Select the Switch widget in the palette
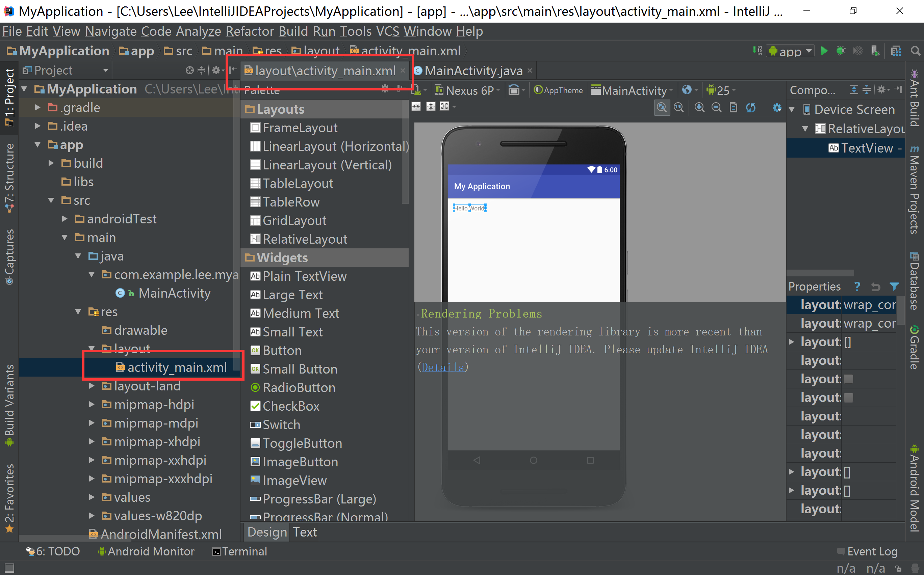 click(275, 425)
